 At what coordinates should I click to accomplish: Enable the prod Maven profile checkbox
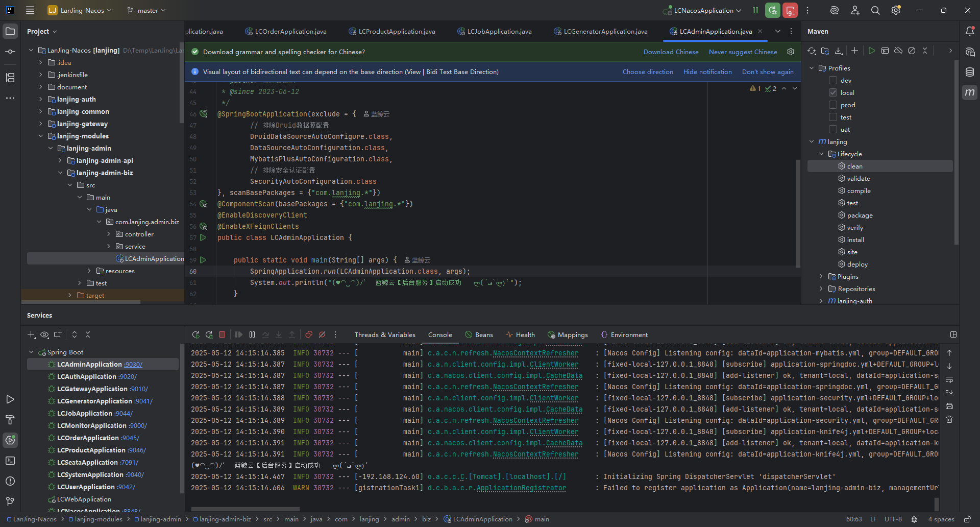pyautogui.click(x=833, y=105)
